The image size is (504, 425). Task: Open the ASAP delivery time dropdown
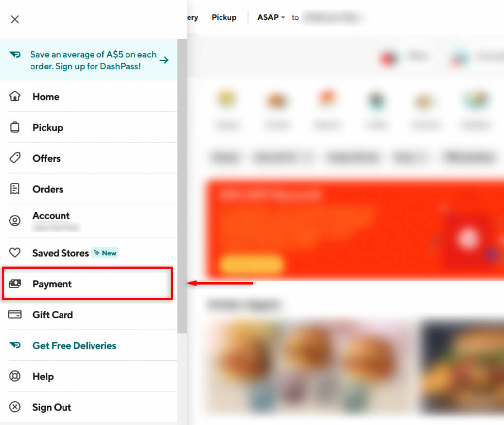click(x=271, y=17)
